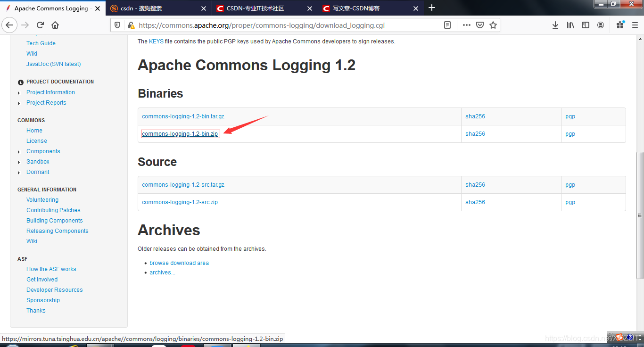This screenshot has height=347, width=644.
Task: Close the 写文章-CSDN博客 tab
Action: [x=415, y=8]
